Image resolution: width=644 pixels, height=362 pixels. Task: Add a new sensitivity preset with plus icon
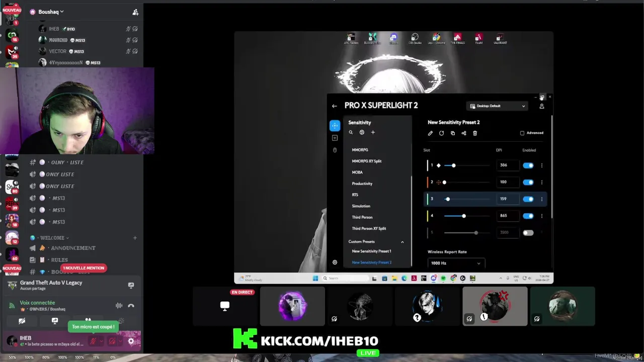(x=373, y=132)
